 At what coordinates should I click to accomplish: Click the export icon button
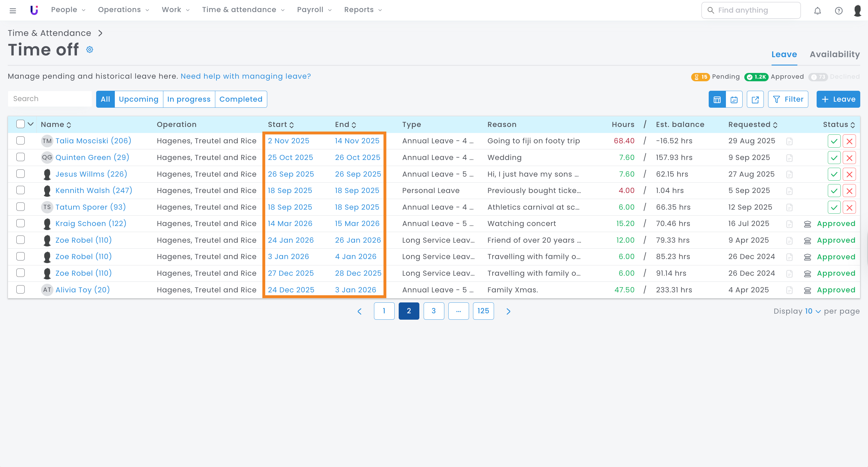(x=755, y=99)
